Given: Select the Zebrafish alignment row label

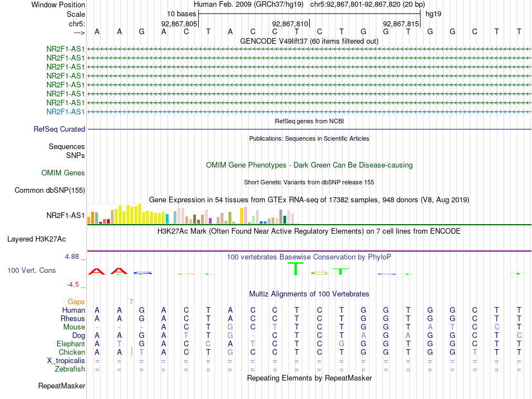Looking at the screenshot, I should pos(70,369).
